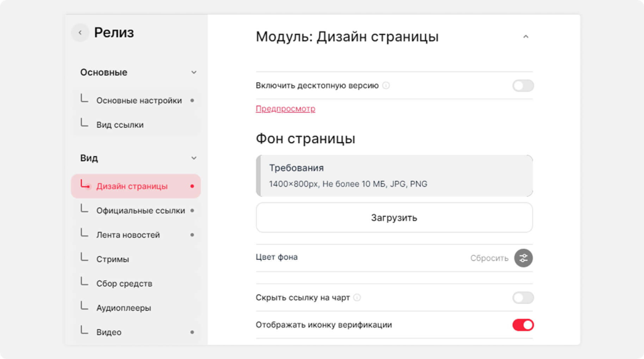Select Вид ссылки menu item
Screen dimensions: 644x359
click(x=120, y=125)
